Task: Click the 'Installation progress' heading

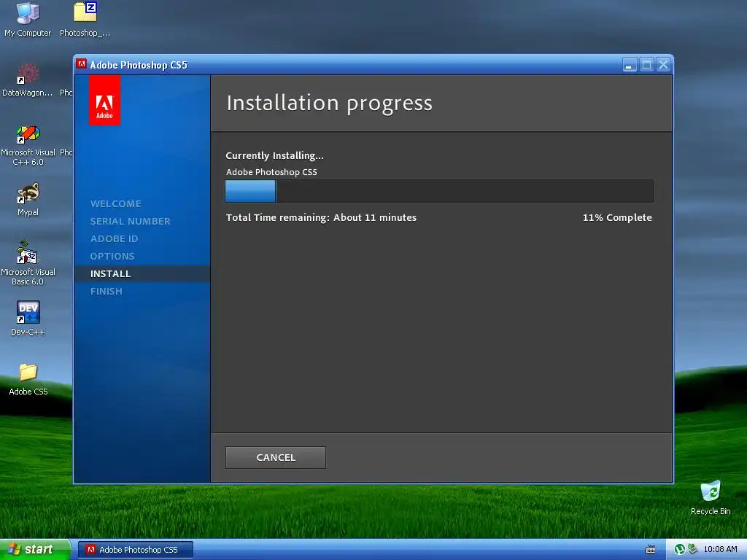Action: 329,104
